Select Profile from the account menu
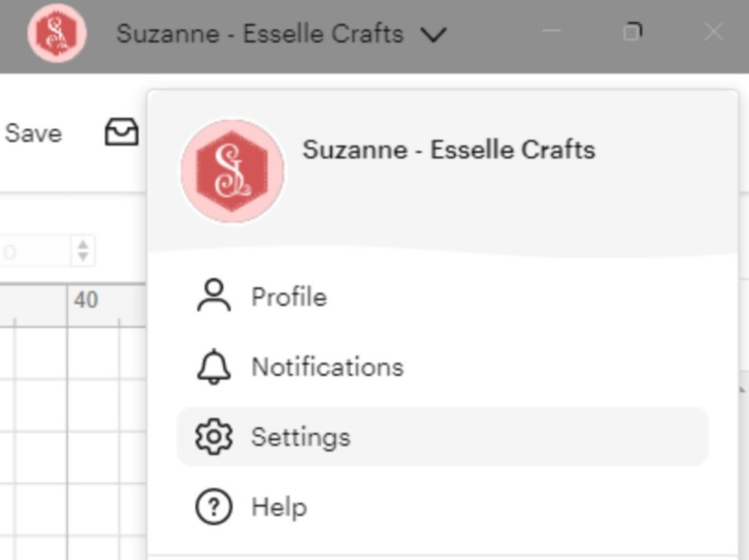The width and height of the screenshot is (749, 560). pyautogui.click(x=288, y=297)
